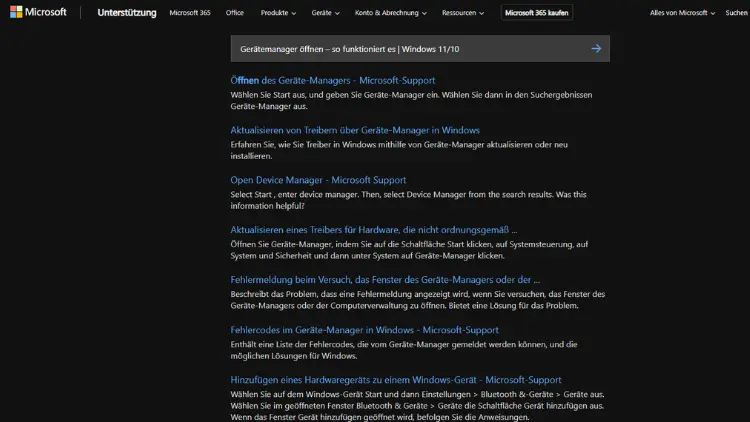Open 'Fehlercodes im Geräte-Manager in Windows' link

[364, 330]
